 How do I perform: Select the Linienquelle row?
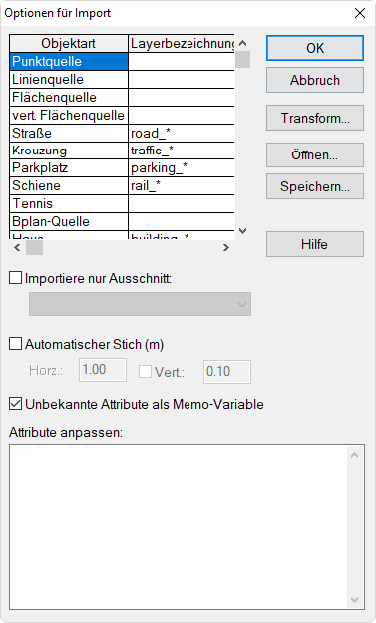122,79
